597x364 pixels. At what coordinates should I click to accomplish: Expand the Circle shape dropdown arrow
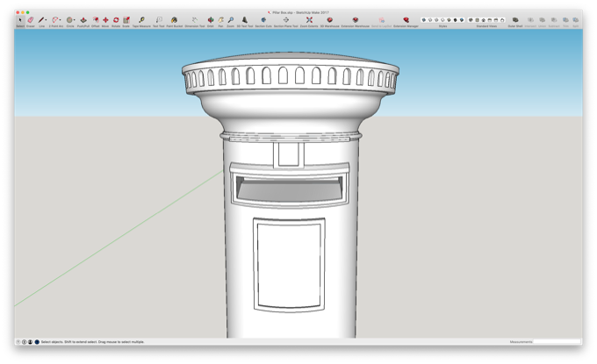[75, 20]
